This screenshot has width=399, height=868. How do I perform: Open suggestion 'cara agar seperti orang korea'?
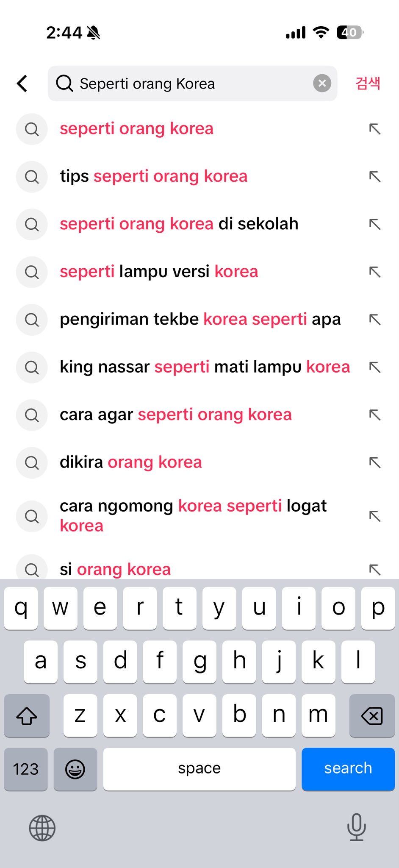click(x=175, y=415)
